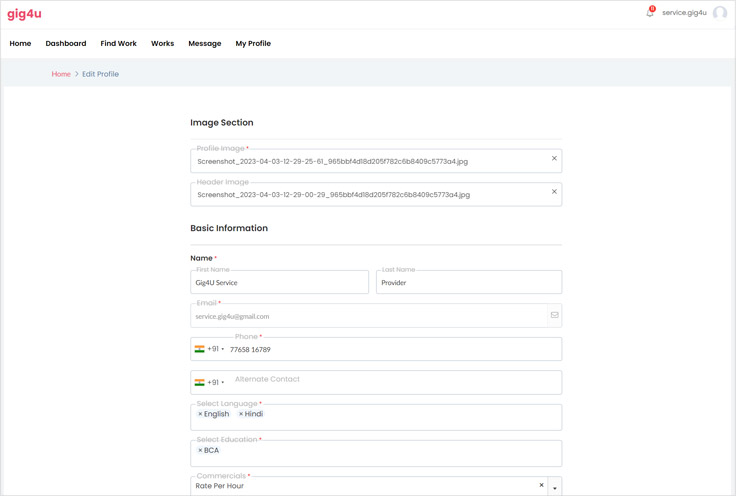Remove the Header Image file

(x=554, y=192)
